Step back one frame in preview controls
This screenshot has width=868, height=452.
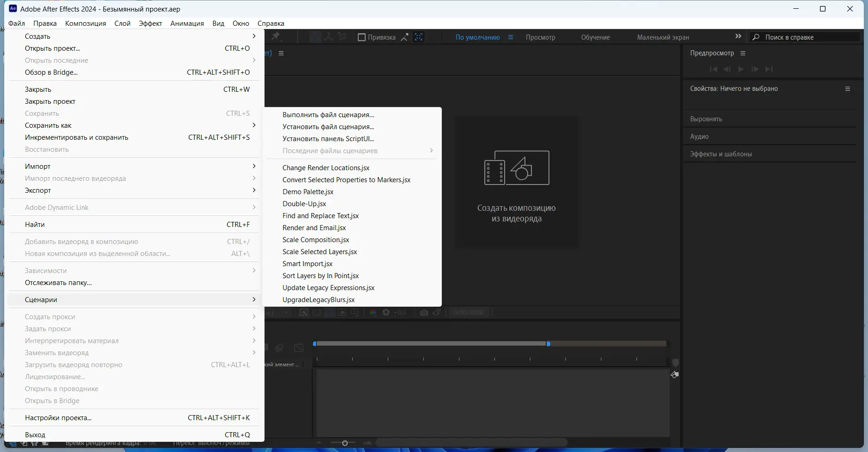(x=727, y=69)
